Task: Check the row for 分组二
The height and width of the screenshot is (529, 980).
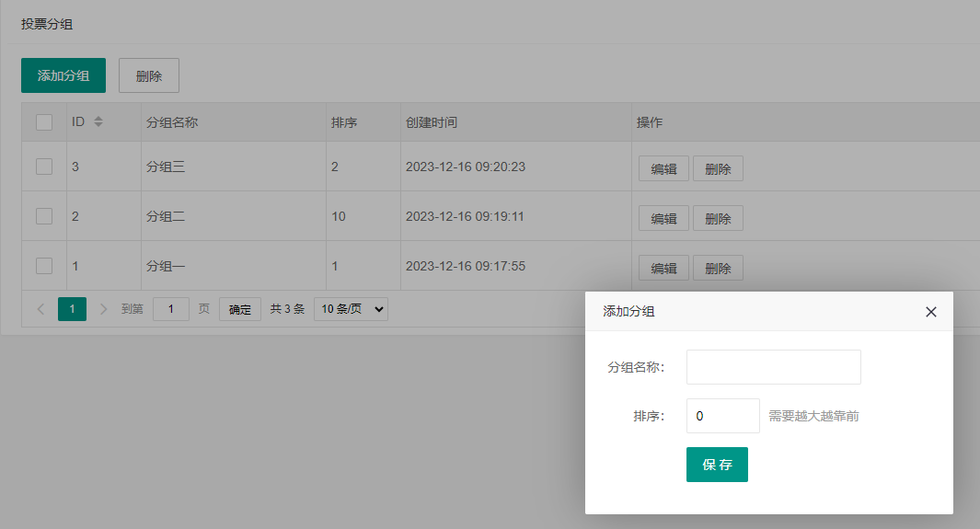Action: click(x=44, y=216)
